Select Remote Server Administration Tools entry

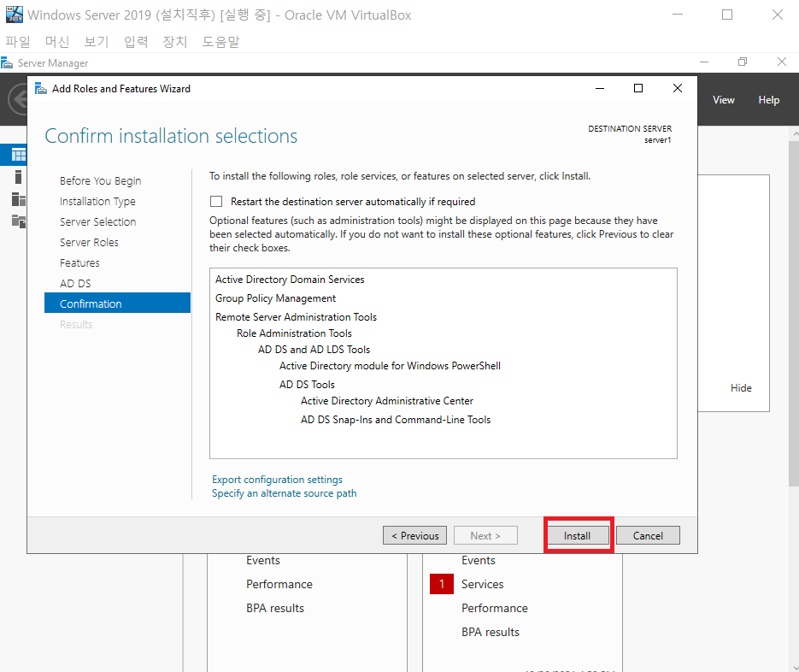tap(296, 317)
